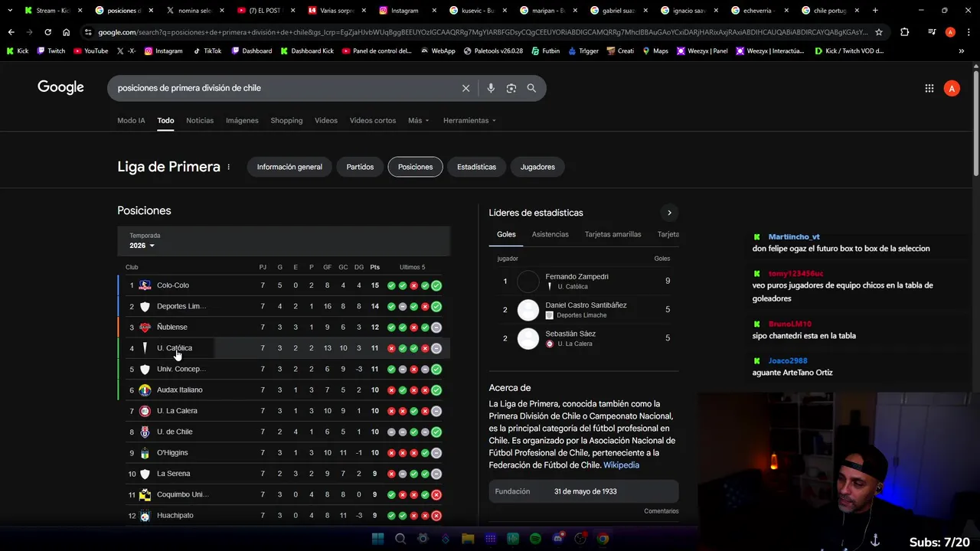Viewport: 980px width, 551px height.
Task: Click the page vertical scrollbar
Action: (x=975, y=122)
